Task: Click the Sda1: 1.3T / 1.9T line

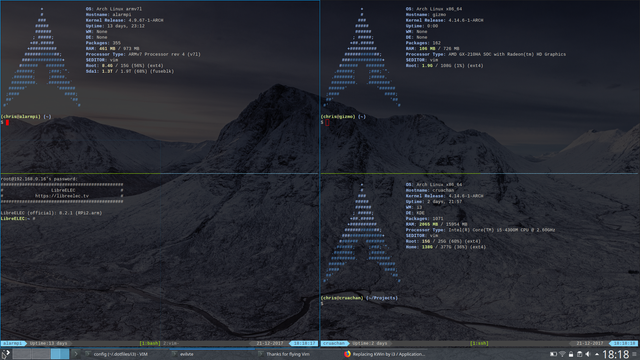Action: [130, 71]
